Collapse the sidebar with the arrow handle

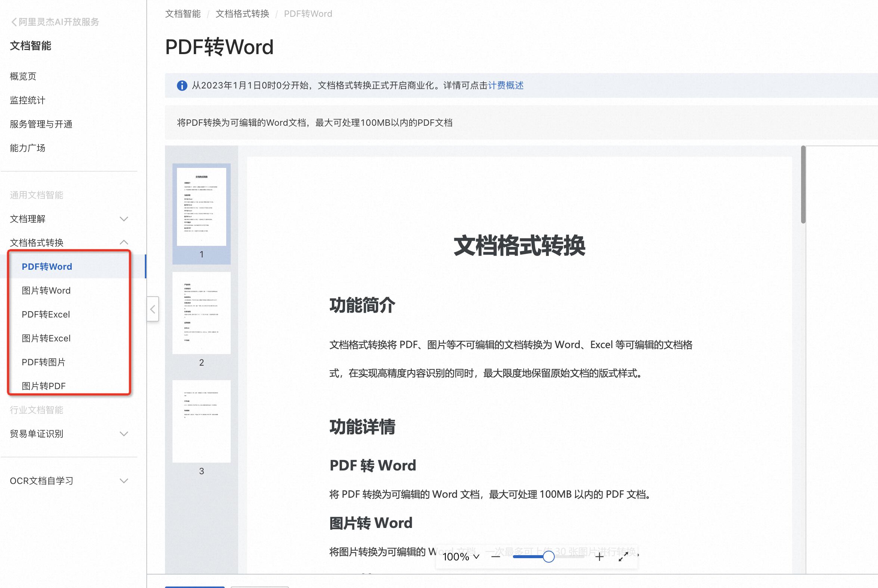coord(153,309)
